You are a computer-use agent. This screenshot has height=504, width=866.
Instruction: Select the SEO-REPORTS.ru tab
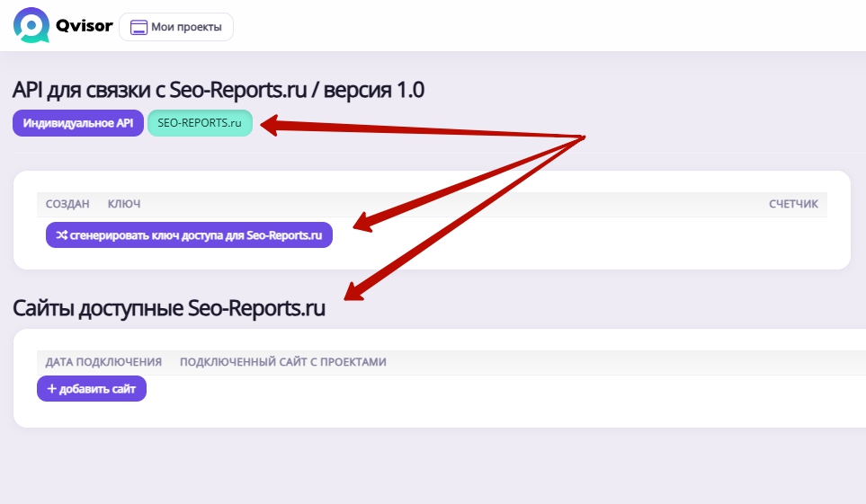pyautogui.click(x=200, y=123)
